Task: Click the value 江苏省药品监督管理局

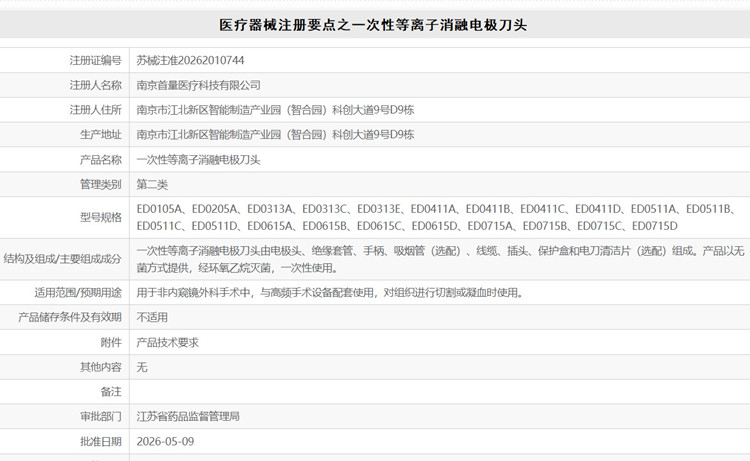Action: click(x=188, y=417)
